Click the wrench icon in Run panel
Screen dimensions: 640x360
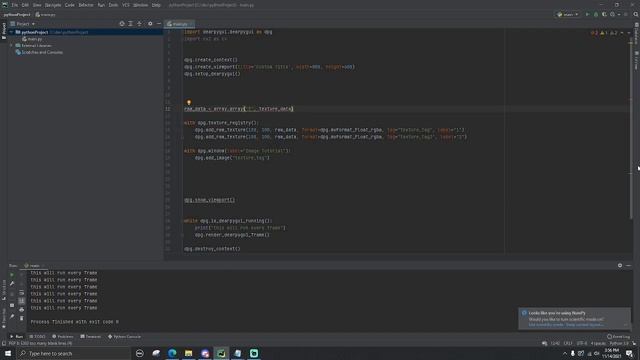(12, 283)
